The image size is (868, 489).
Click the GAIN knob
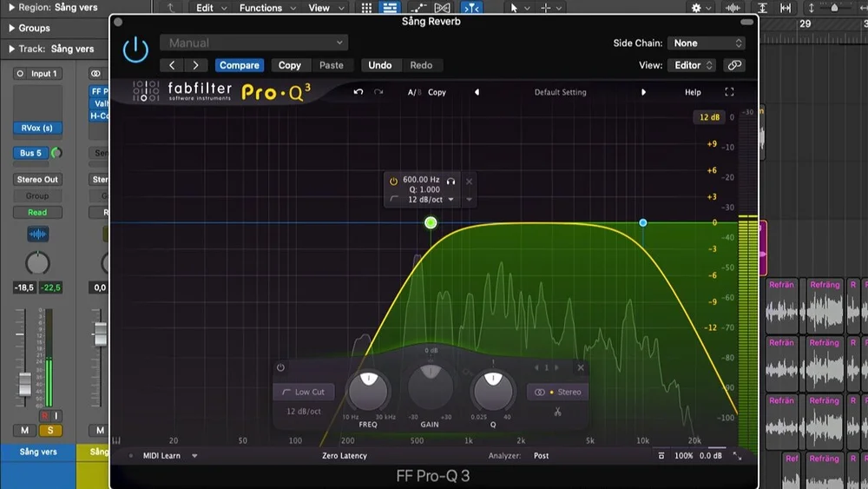431,387
